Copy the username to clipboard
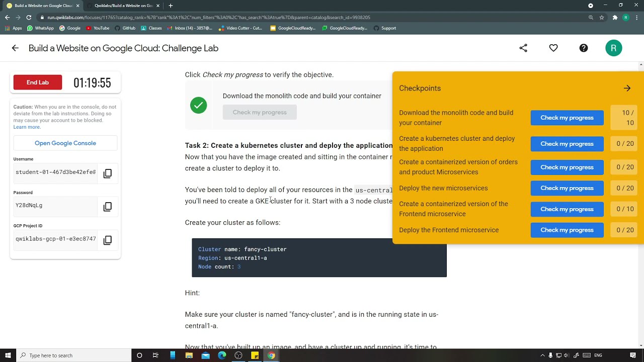644x362 pixels. 108,173
